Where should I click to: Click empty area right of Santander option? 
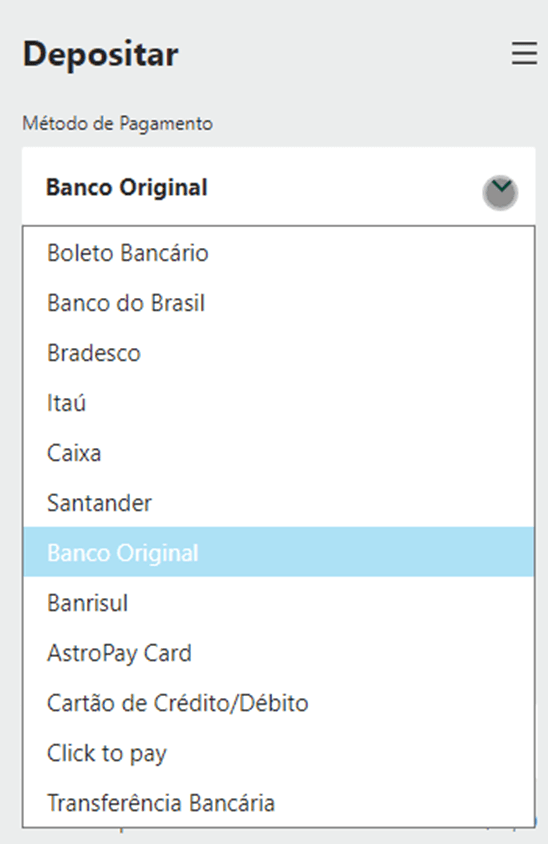point(345,503)
